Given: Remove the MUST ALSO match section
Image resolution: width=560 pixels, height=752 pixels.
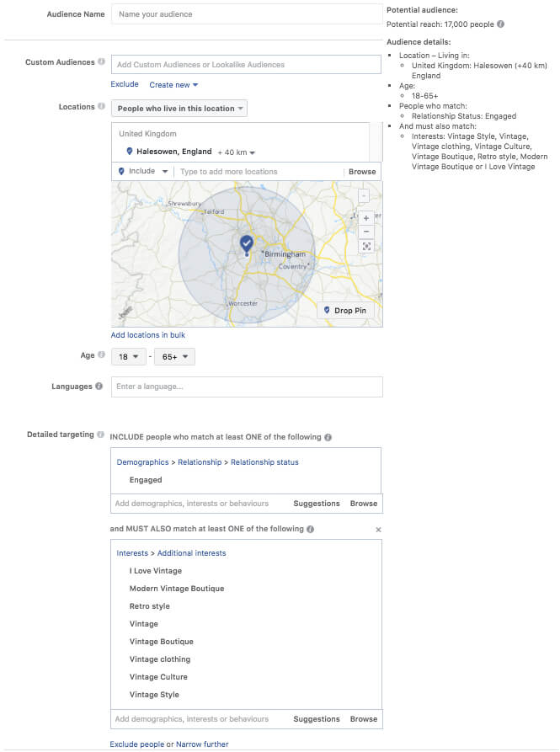Looking at the screenshot, I should point(378,530).
